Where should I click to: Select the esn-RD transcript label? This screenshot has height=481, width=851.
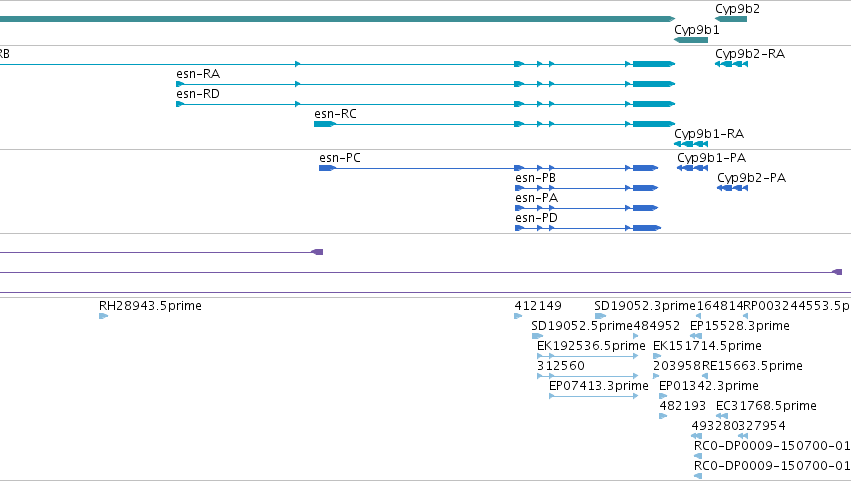point(198,94)
